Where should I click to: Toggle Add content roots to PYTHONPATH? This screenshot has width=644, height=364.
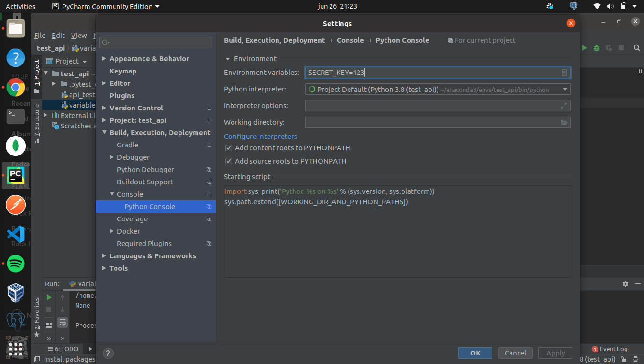(229, 148)
